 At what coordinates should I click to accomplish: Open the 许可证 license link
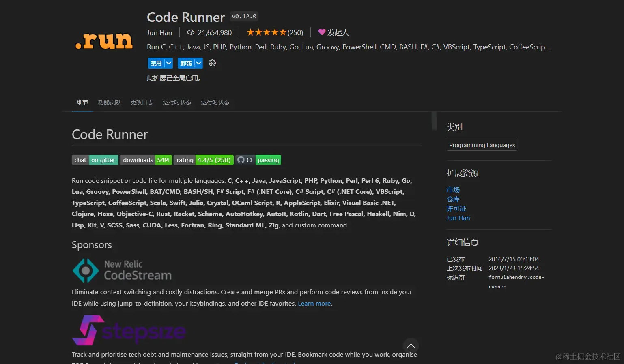pyautogui.click(x=456, y=208)
